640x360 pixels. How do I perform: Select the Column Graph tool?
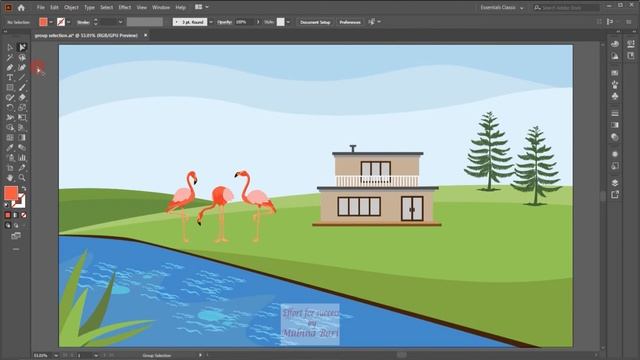[22, 158]
